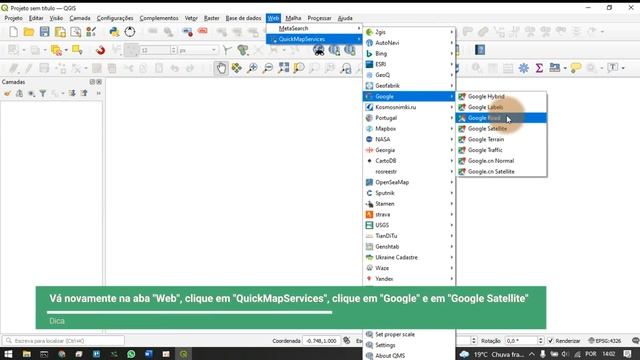This screenshot has width=640, height=360.
Task: Open the Processing Toolbox gear icon
Action: click(524, 68)
